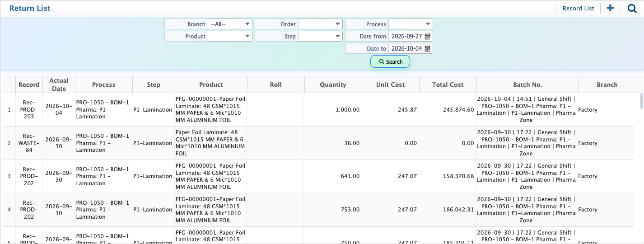Open the magnifier search icon in header

pos(632,8)
